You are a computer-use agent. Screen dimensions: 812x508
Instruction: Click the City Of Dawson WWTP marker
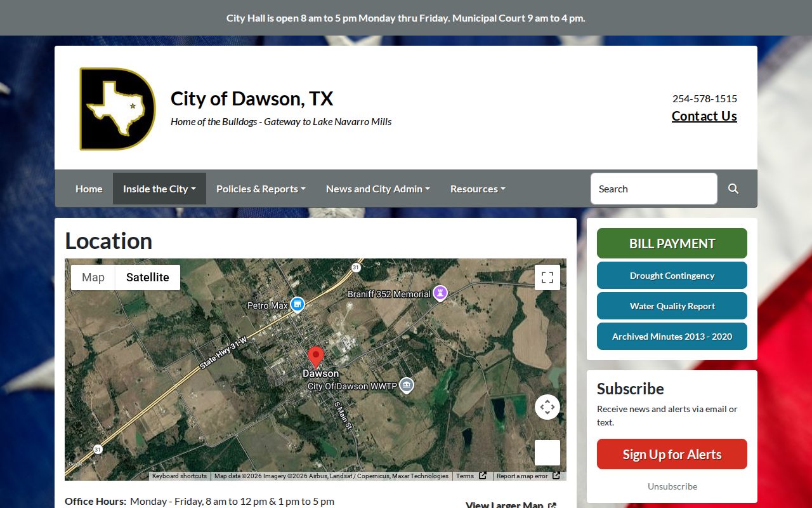[407, 385]
